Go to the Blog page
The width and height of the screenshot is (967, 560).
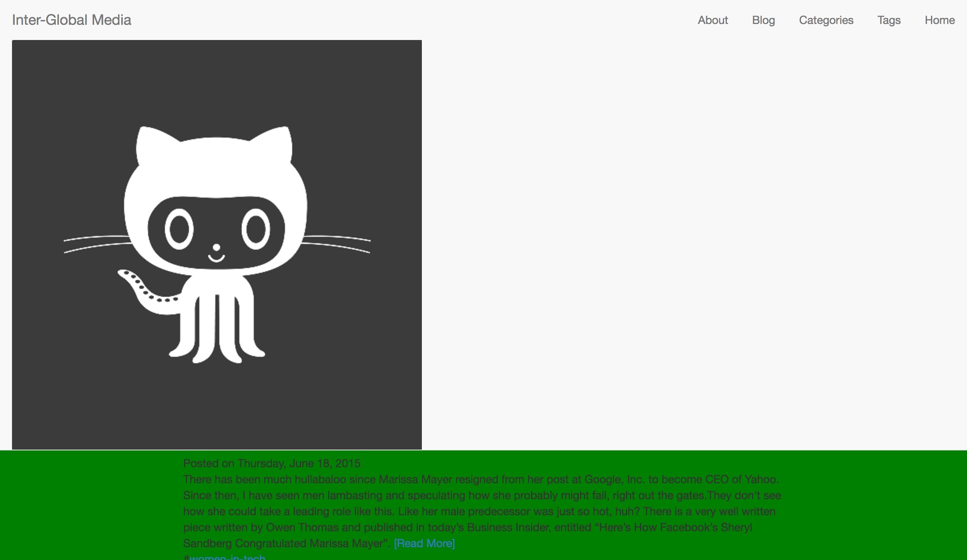pos(763,20)
